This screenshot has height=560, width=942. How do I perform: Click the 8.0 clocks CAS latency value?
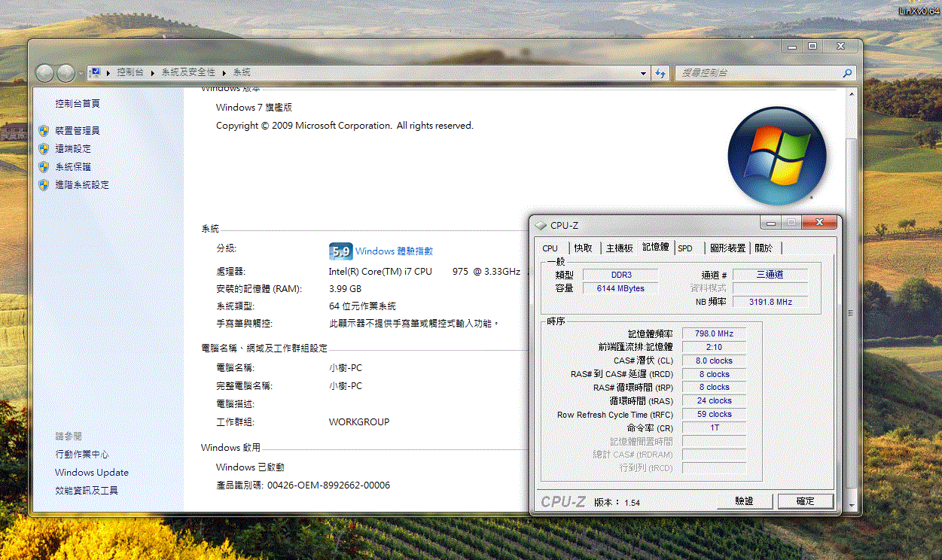[714, 361]
